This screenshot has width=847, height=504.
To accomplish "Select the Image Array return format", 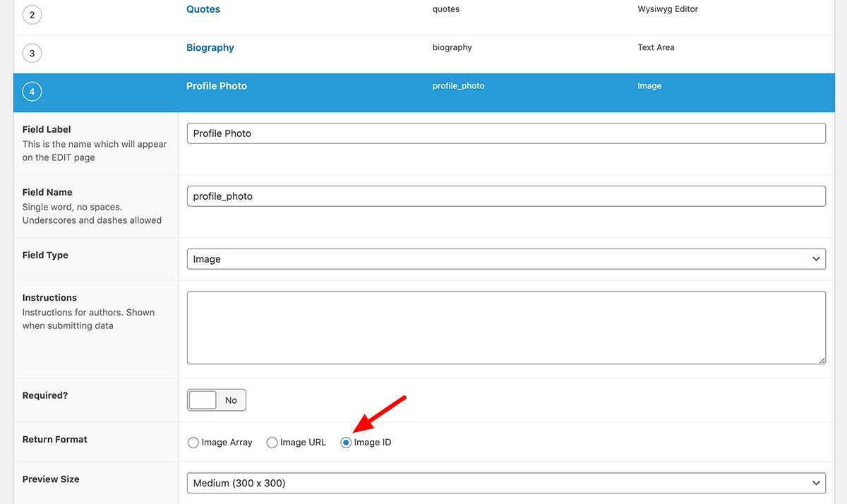I will click(x=193, y=443).
